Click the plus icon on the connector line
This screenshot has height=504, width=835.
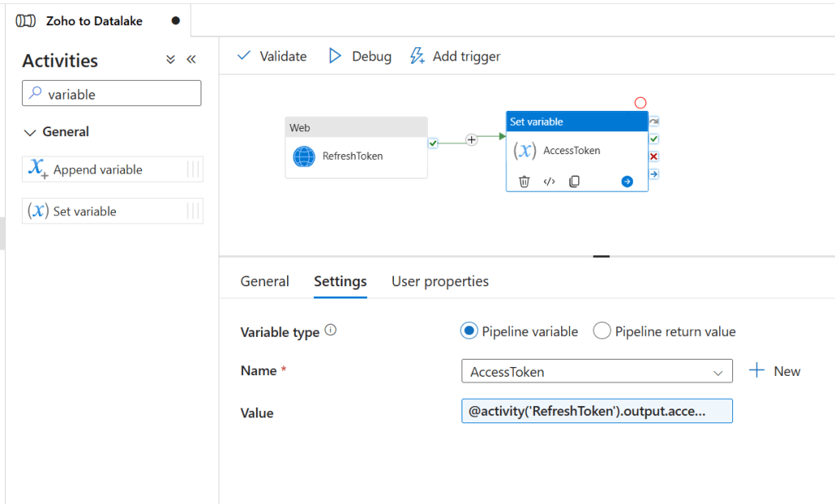click(x=471, y=139)
